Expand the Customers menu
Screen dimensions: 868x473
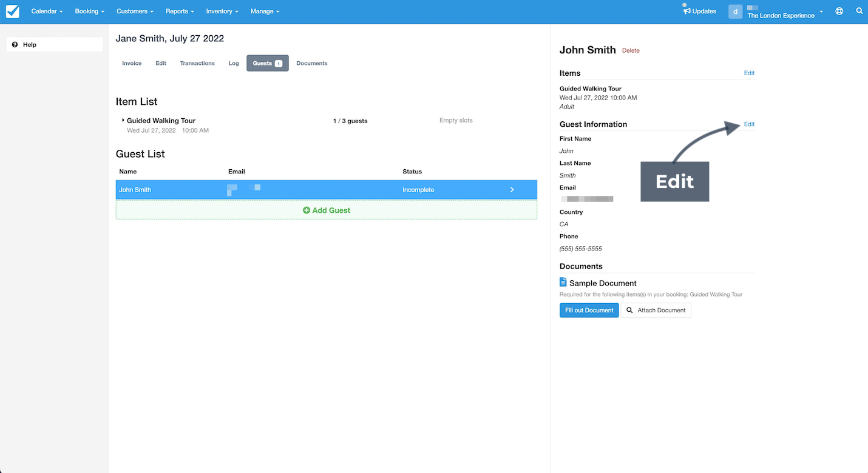[x=135, y=12]
